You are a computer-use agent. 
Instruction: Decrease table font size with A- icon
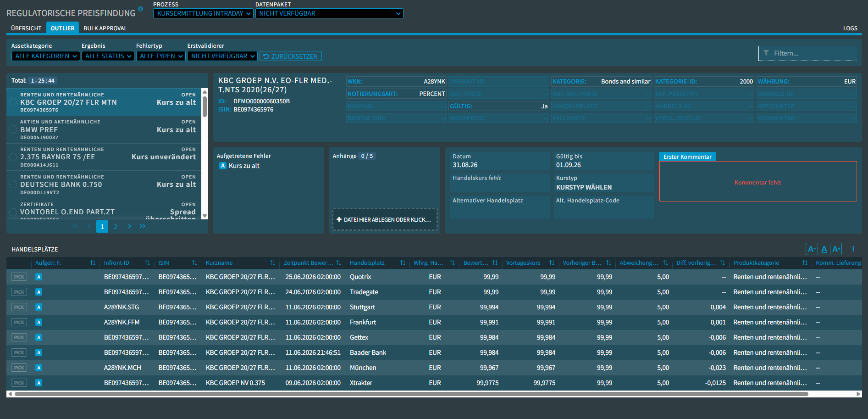(812, 249)
